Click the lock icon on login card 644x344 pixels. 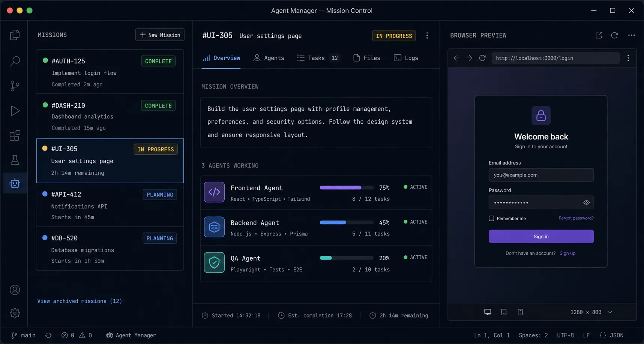coord(541,115)
